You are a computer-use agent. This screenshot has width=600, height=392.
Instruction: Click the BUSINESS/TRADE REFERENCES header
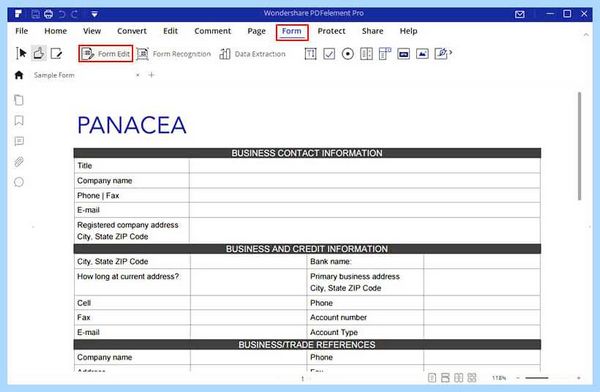tap(307, 345)
